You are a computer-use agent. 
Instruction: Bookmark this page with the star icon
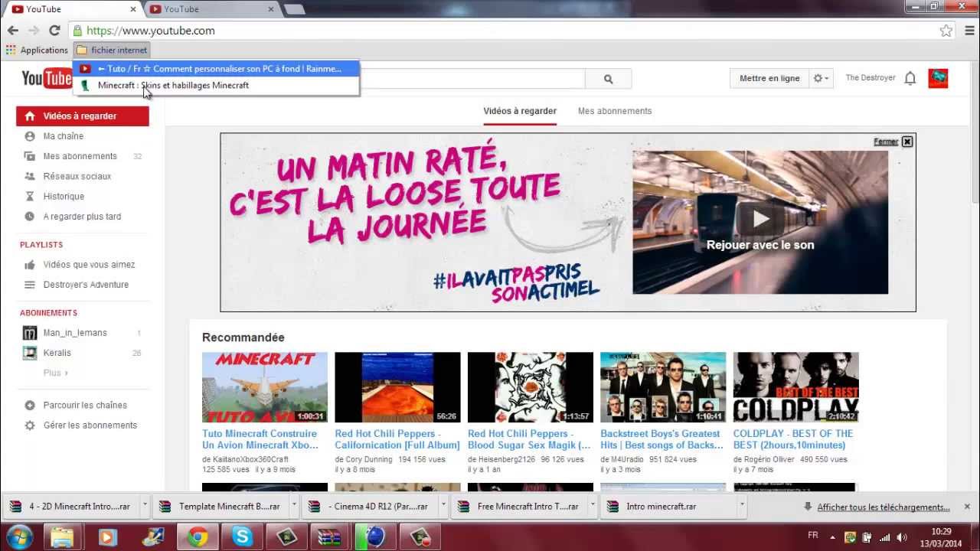(x=946, y=31)
